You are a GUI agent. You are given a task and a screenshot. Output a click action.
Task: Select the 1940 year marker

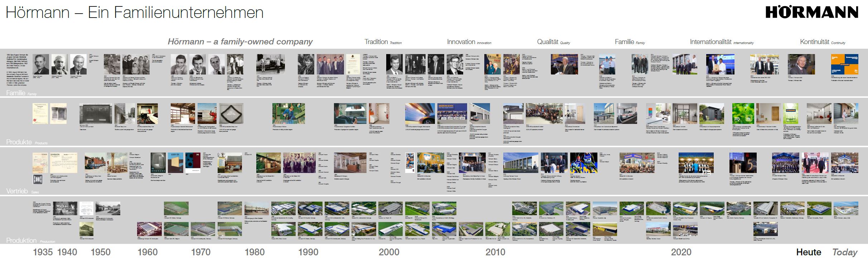pyautogui.click(x=67, y=252)
